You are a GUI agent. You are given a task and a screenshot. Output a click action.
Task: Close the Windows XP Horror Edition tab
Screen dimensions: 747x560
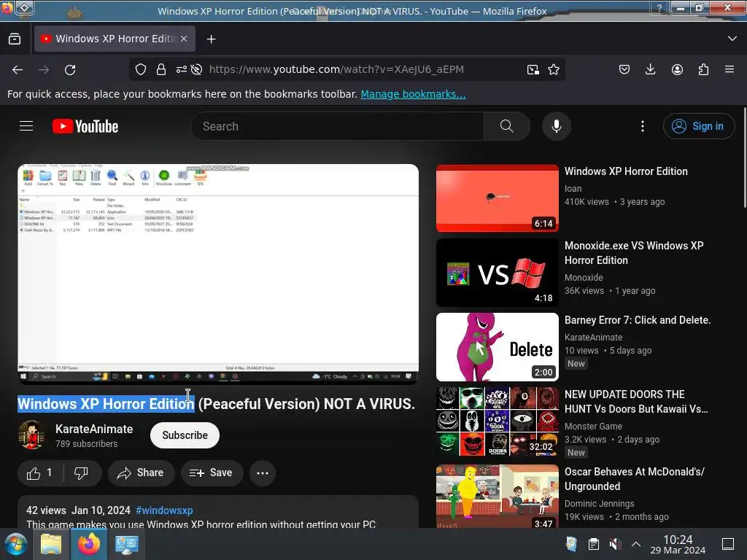tap(184, 39)
